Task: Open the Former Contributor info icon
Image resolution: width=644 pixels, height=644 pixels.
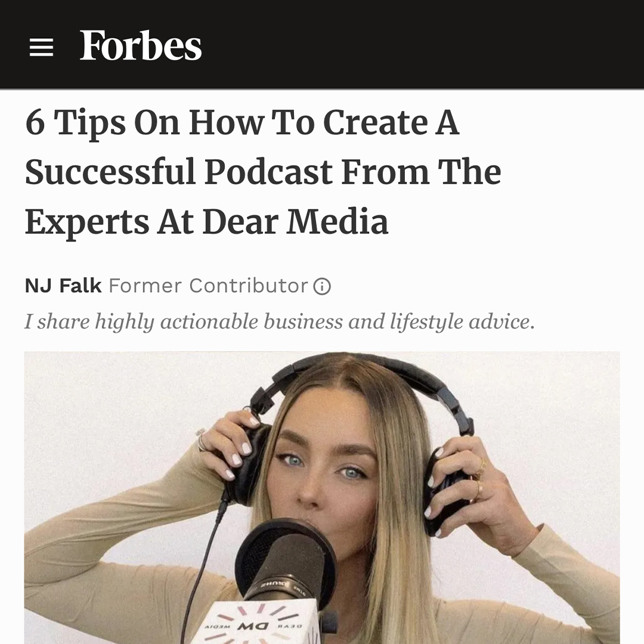Action: click(322, 286)
